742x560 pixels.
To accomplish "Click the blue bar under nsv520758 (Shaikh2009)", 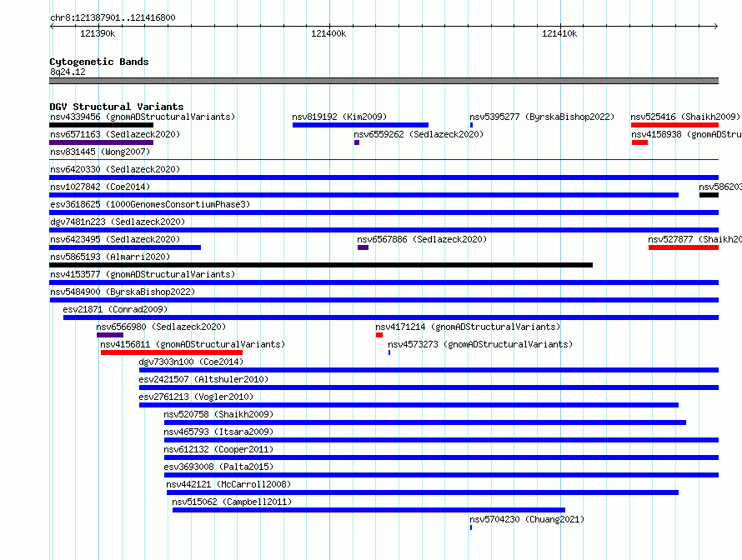I will [425, 422].
